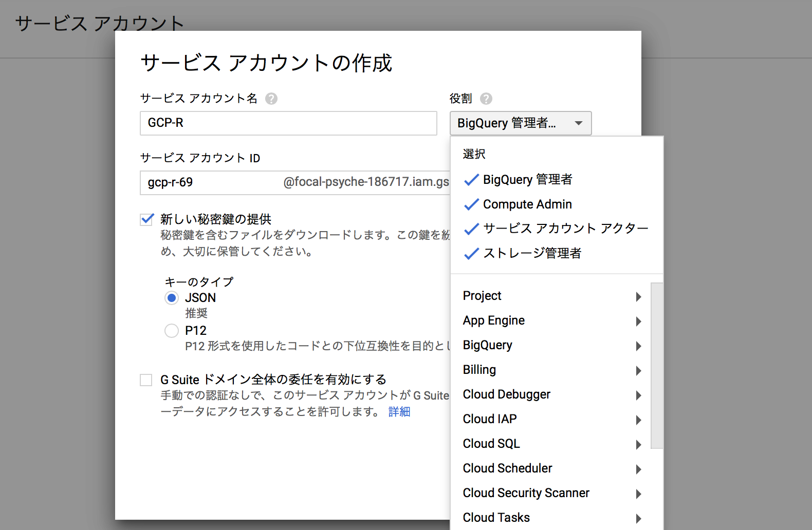812x530 pixels.
Task: Expand the BigQuery role category
Action: coord(551,346)
